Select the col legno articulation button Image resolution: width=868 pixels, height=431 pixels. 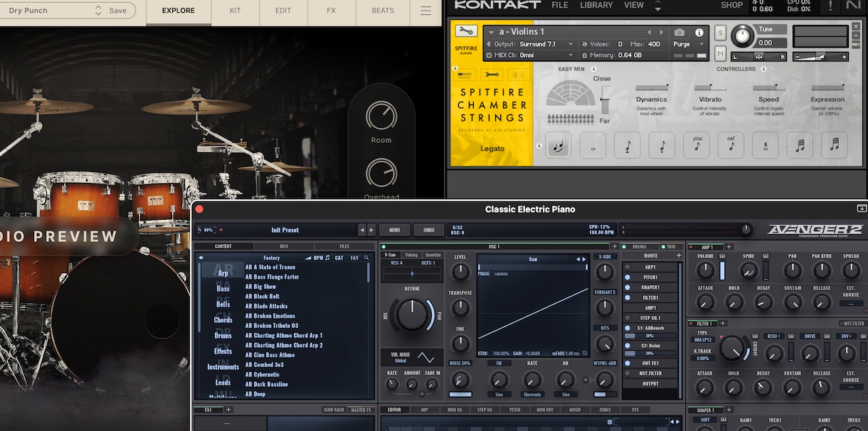(x=731, y=145)
